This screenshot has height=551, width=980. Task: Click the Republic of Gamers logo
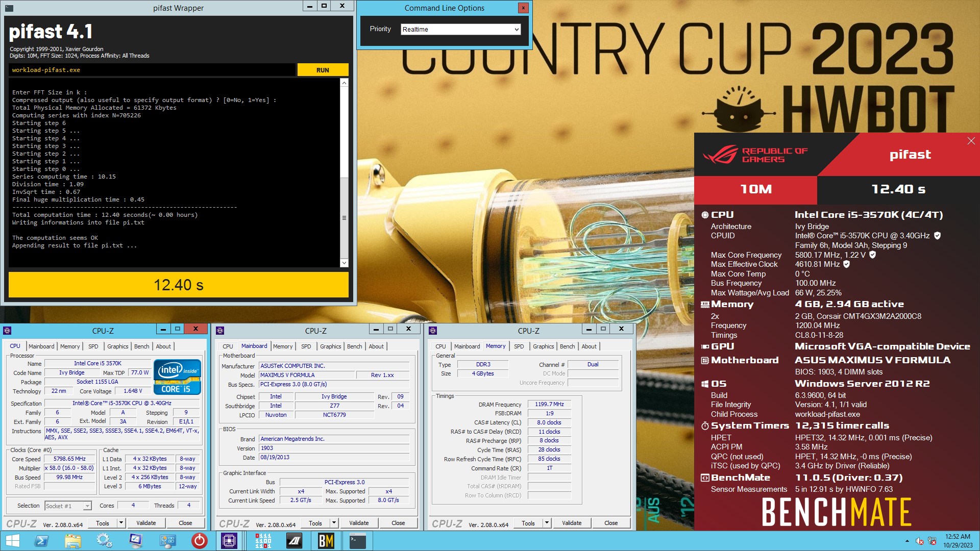(x=755, y=155)
